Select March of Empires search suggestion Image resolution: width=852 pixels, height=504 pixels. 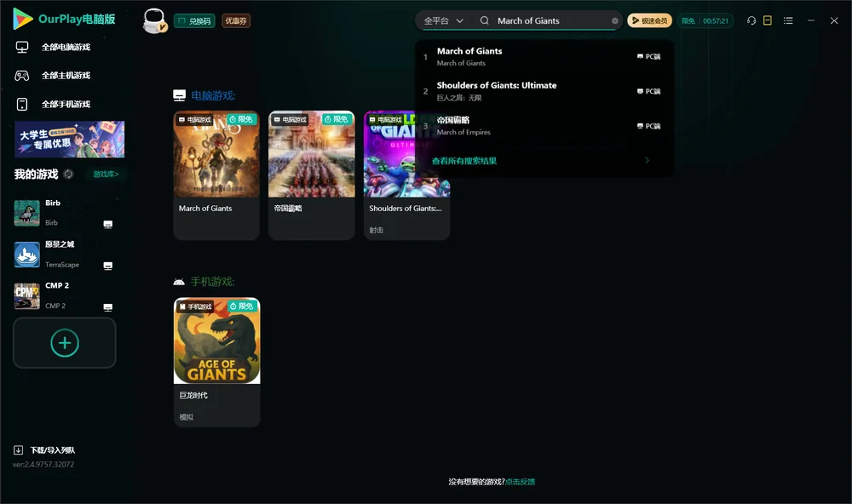(544, 125)
